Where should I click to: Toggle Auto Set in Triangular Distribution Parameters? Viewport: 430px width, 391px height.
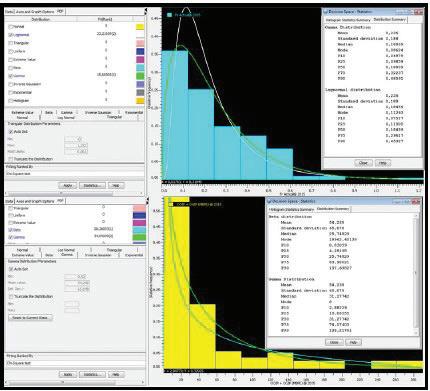11,132
